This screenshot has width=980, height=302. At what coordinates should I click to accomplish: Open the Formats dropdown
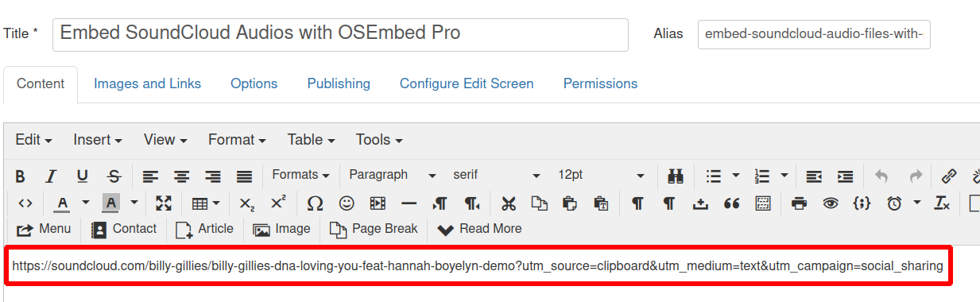[300, 176]
